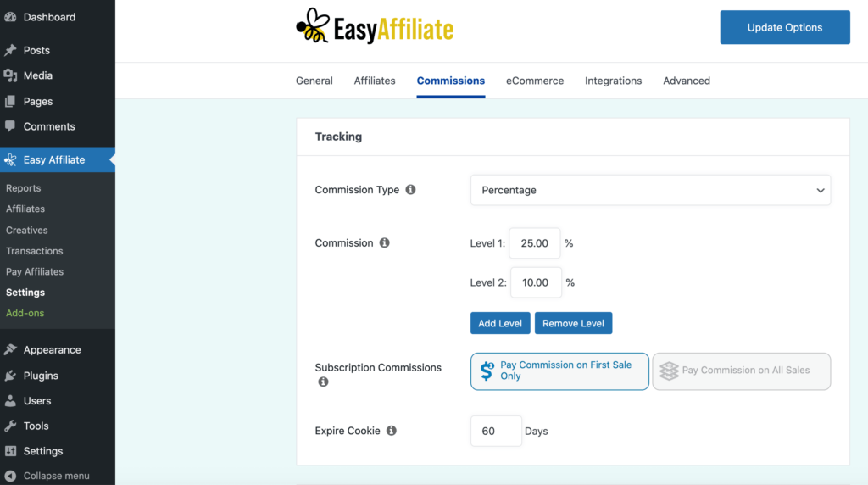Click the Remove Level button

pos(574,323)
